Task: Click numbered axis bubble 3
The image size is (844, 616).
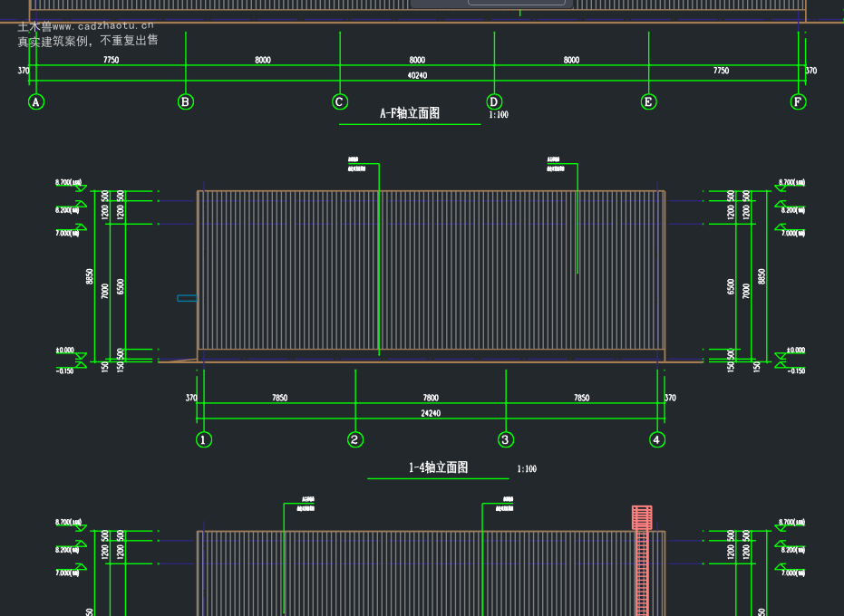Action: [506, 439]
